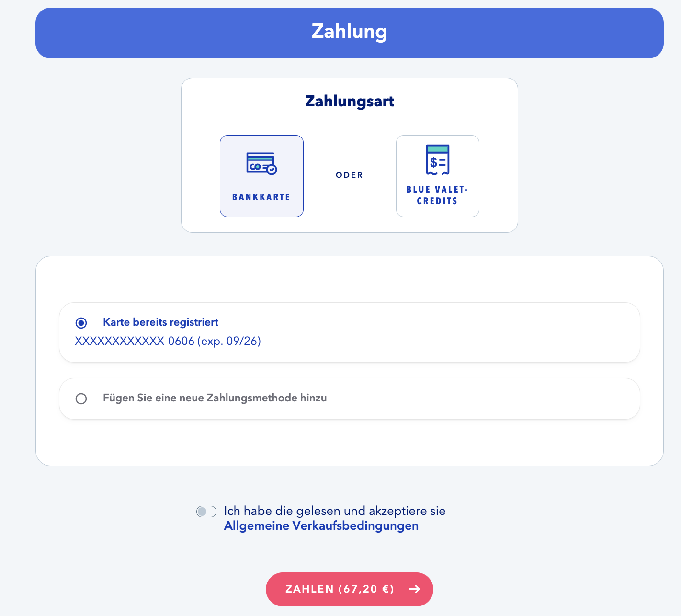Image resolution: width=681 pixels, height=616 pixels.
Task: Click the Blue Valet credits receipt icon
Action: click(x=438, y=160)
